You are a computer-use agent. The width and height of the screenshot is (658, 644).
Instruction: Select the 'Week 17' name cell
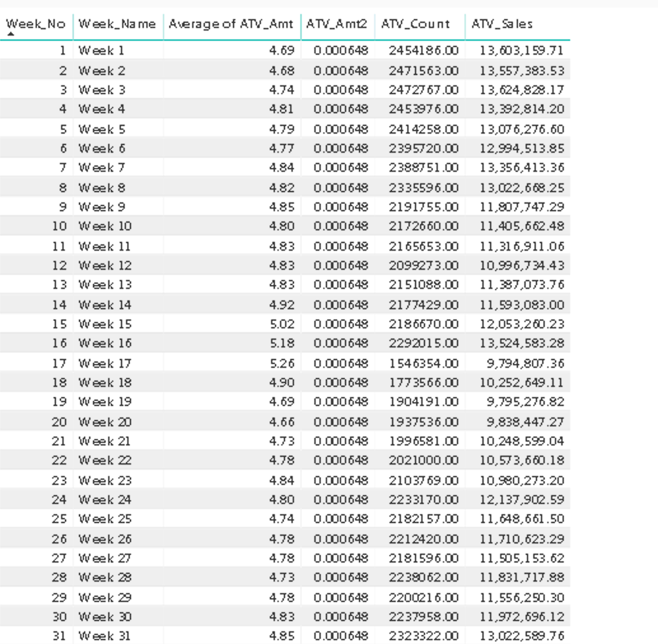click(105, 363)
